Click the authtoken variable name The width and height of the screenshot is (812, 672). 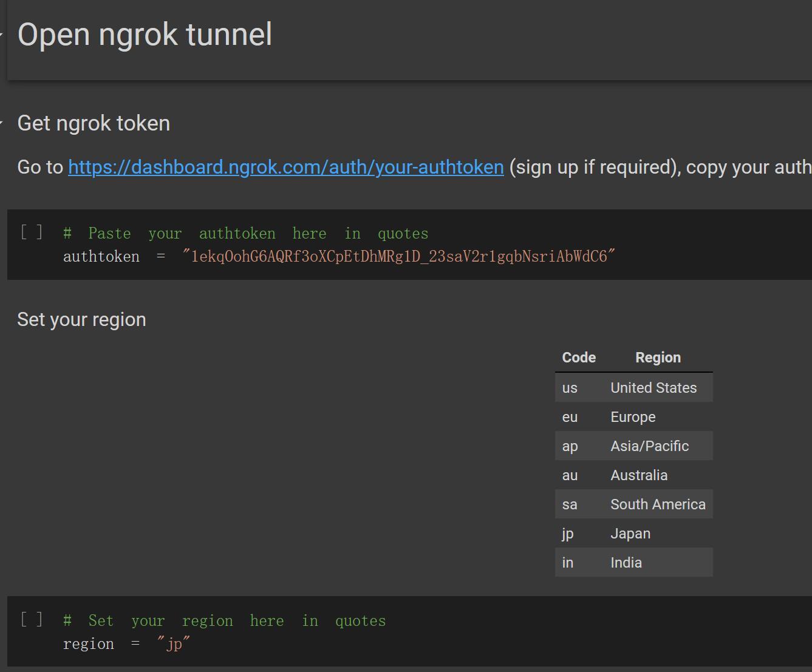click(x=101, y=257)
